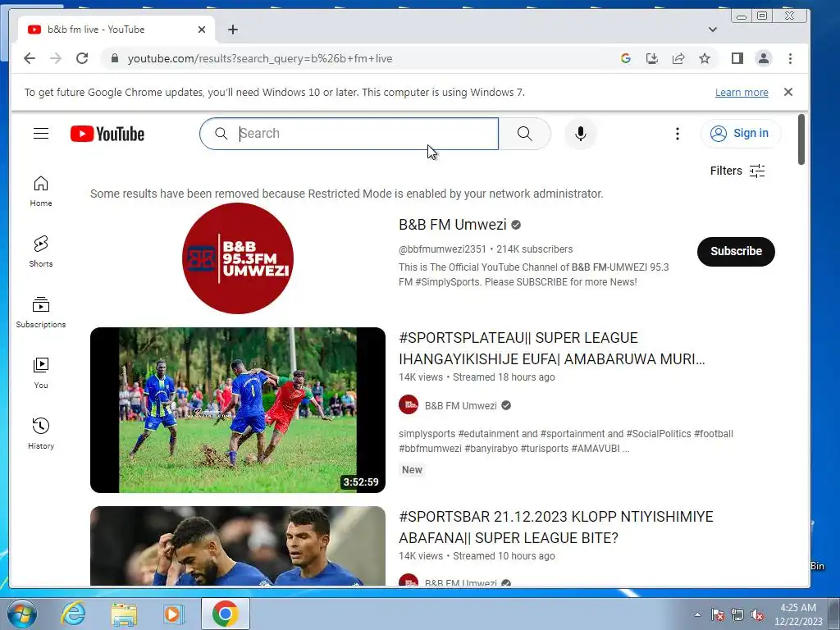Click the network tray icon

click(x=737, y=615)
